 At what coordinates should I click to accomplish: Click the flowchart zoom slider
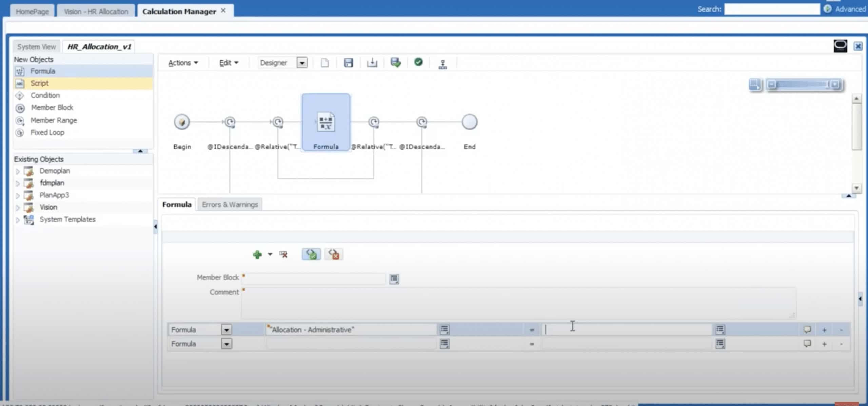click(x=802, y=84)
